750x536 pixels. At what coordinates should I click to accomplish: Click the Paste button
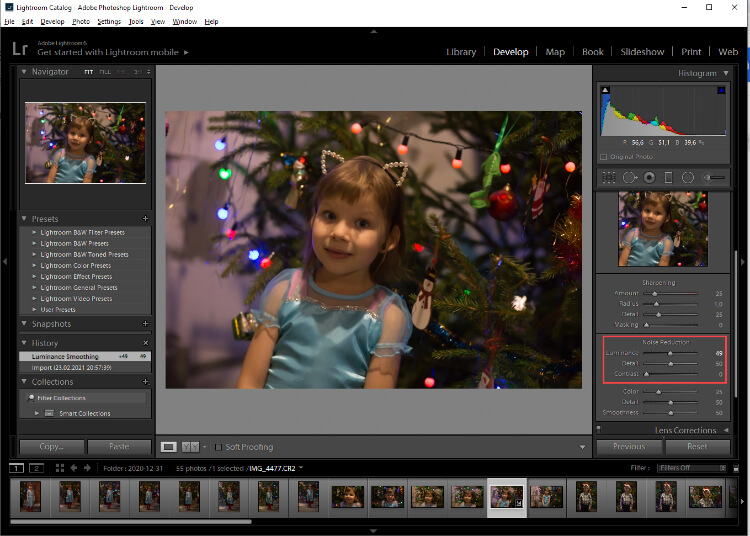coord(119,447)
